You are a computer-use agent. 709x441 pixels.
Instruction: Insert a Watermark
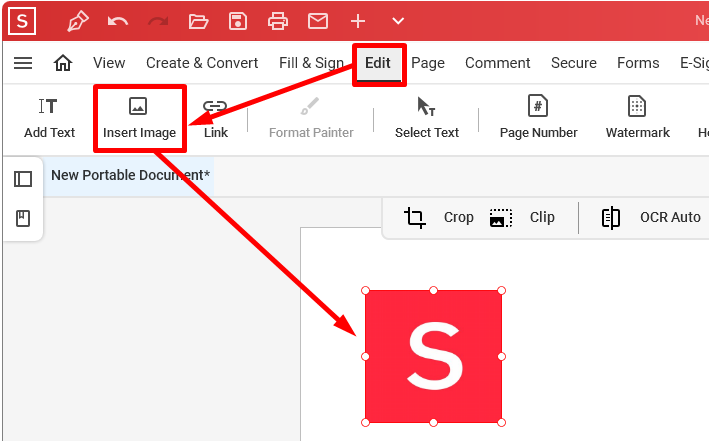point(637,119)
